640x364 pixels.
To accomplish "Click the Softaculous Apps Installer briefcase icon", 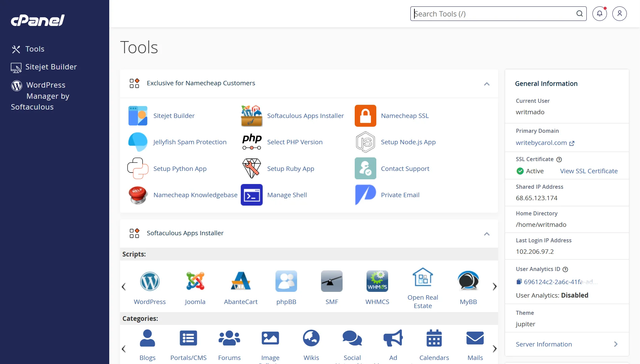I will coord(252,116).
